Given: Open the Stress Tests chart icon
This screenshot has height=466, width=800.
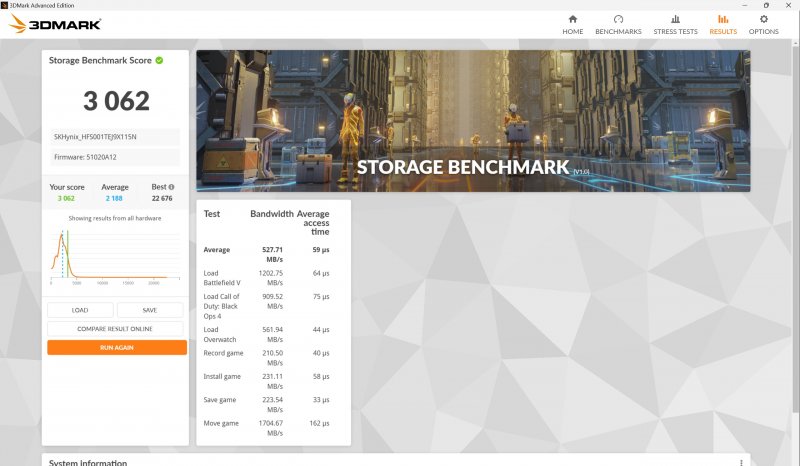Looking at the screenshot, I should click(675, 19).
